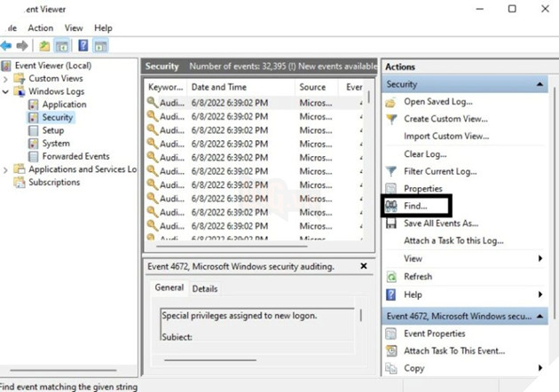Click the Create Custom View funnel icon
This screenshot has height=392, width=559.
(x=392, y=119)
